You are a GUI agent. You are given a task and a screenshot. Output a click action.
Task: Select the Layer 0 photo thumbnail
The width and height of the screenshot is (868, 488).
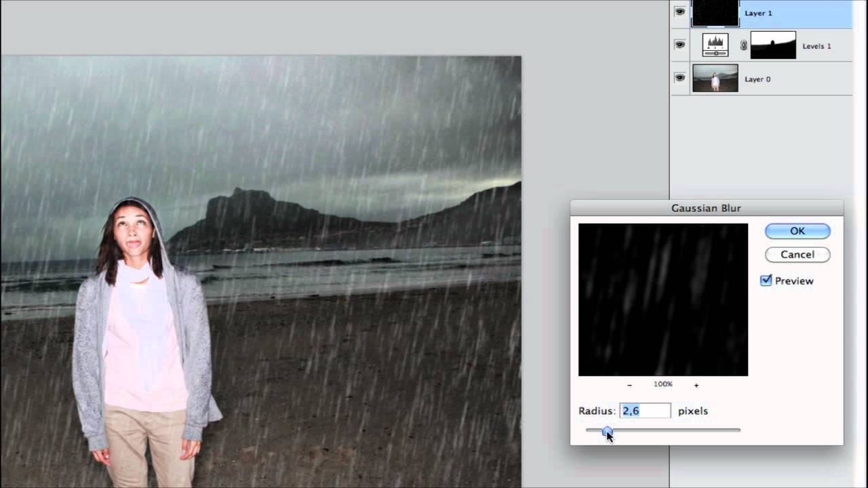click(715, 78)
